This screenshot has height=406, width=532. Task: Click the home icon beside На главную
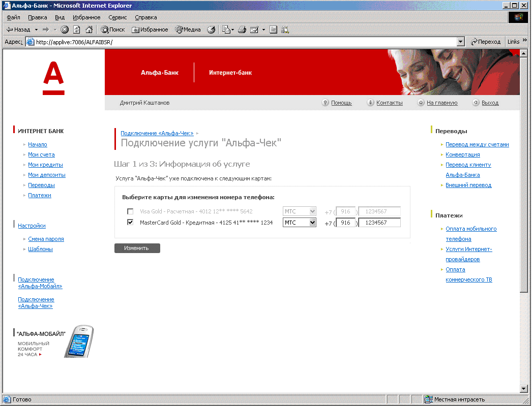[421, 103]
